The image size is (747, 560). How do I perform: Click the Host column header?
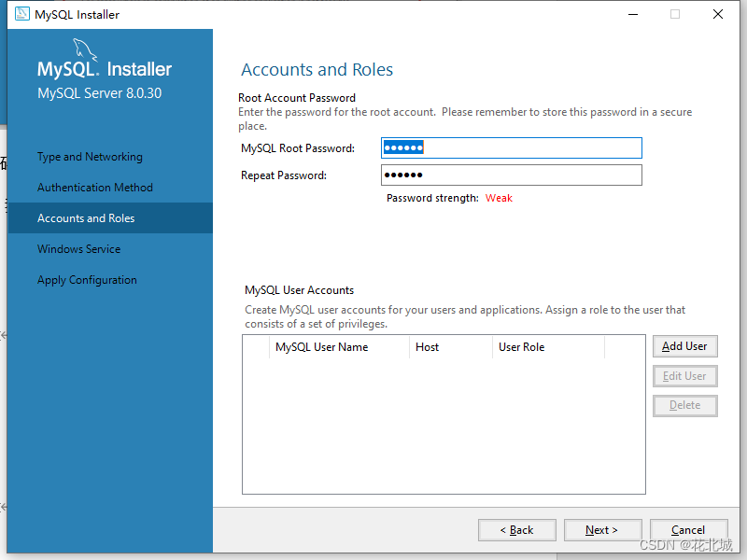click(x=451, y=347)
